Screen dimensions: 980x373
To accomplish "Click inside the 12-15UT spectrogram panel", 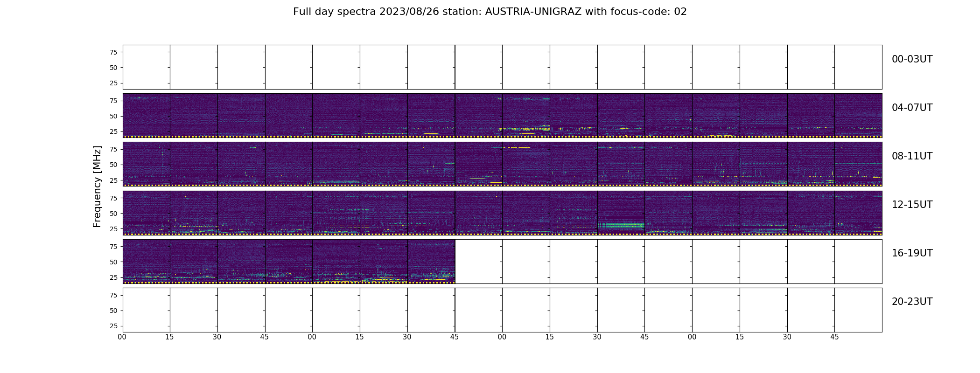I will 502,212.
